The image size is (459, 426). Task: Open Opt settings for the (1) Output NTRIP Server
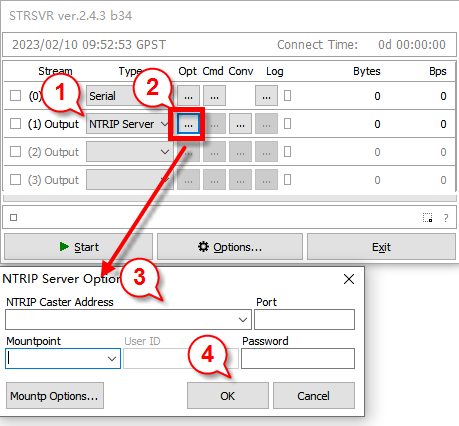pyautogui.click(x=188, y=124)
